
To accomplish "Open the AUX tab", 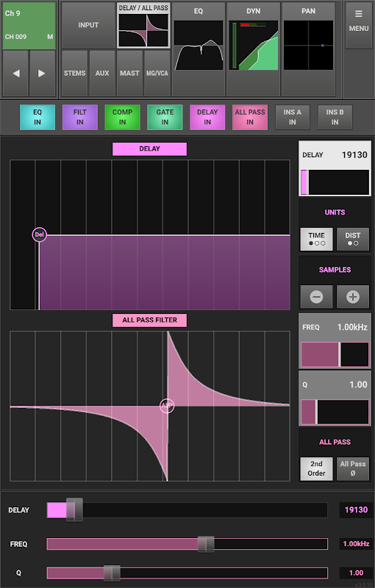I will (x=102, y=73).
